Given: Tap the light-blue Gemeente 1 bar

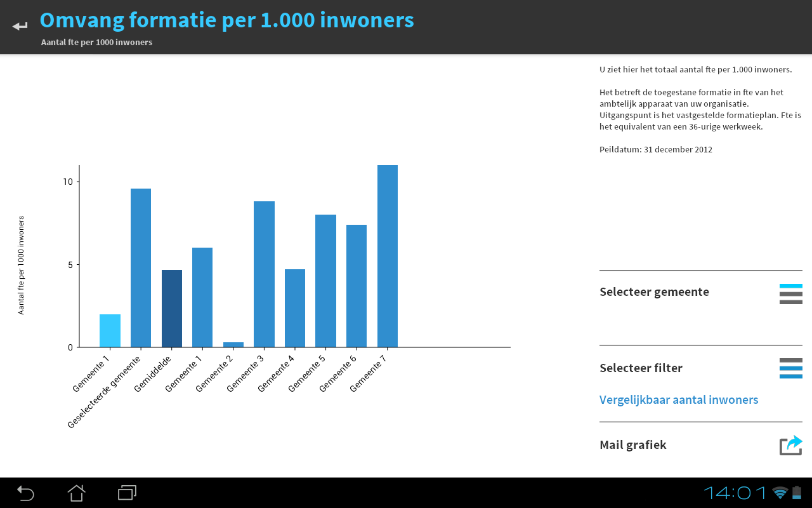Looking at the screenshot, I should pyautogui.click(x=110, y=331).
